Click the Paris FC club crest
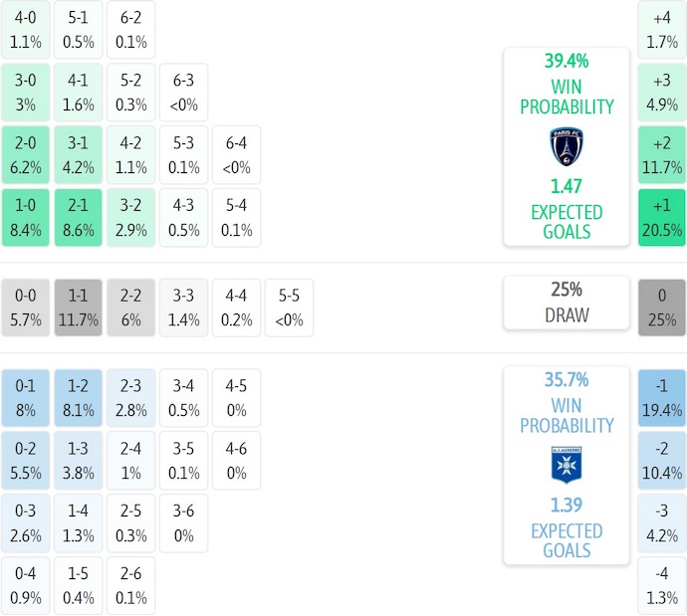 (567, 146)
